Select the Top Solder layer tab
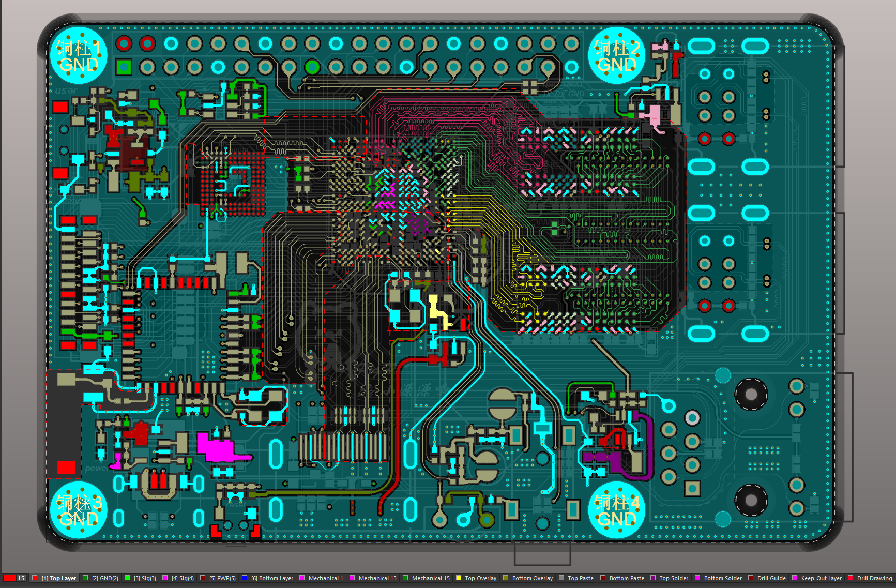The height and width of the screenshot is (588, 896). point(673,578)
